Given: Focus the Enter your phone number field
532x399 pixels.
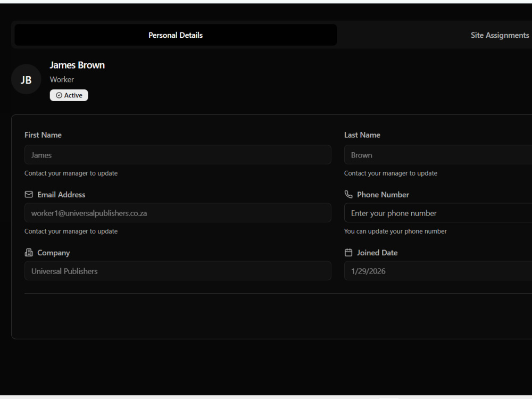Looking at the screenshot, I should coord(438,213).
